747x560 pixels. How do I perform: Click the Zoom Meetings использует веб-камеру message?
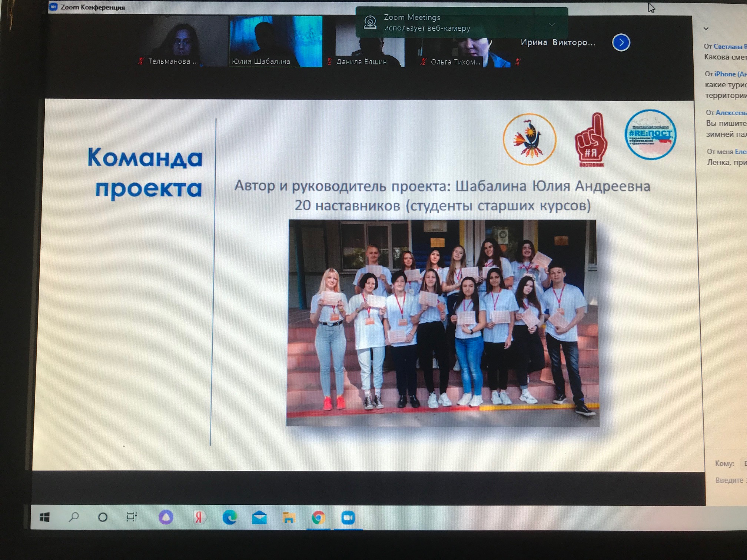pos(427,23)
